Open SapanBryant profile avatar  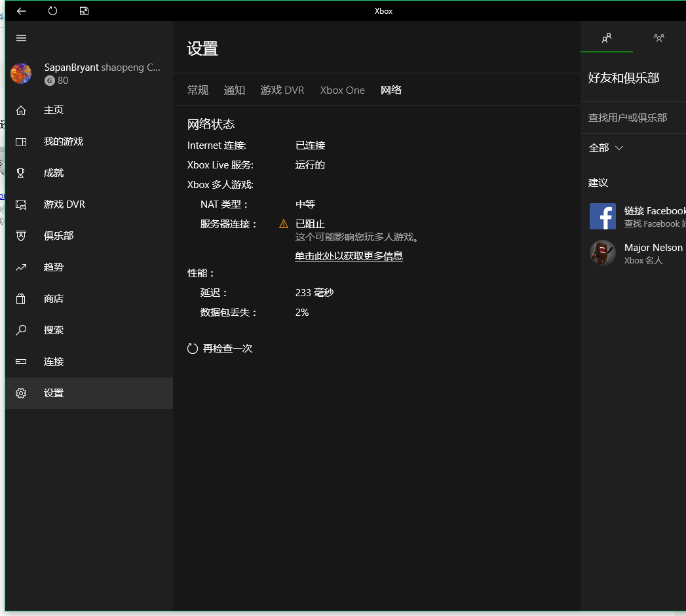tap(21, 73)
